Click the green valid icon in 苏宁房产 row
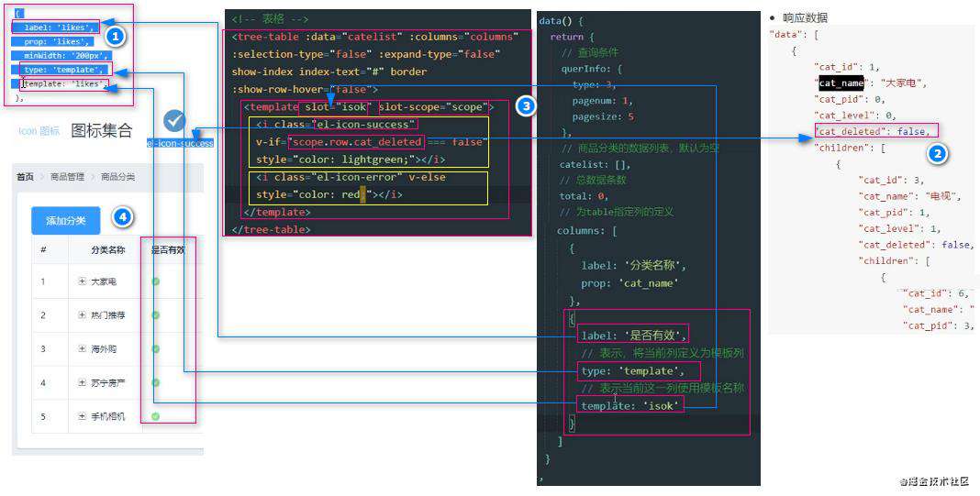Image resolution: width=980 pixels, height=496 pixels. coord(156,382)
